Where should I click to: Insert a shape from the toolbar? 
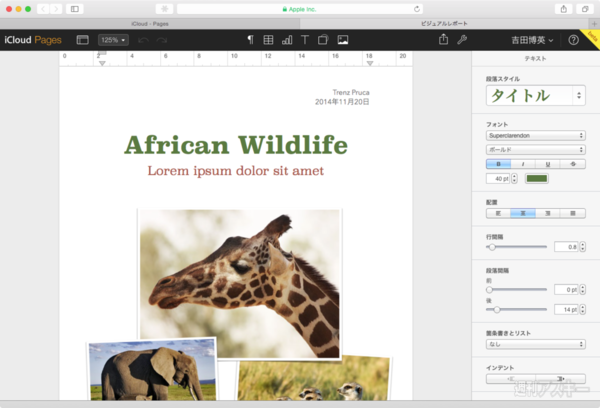pyautogui.click(x=323, y=40)
